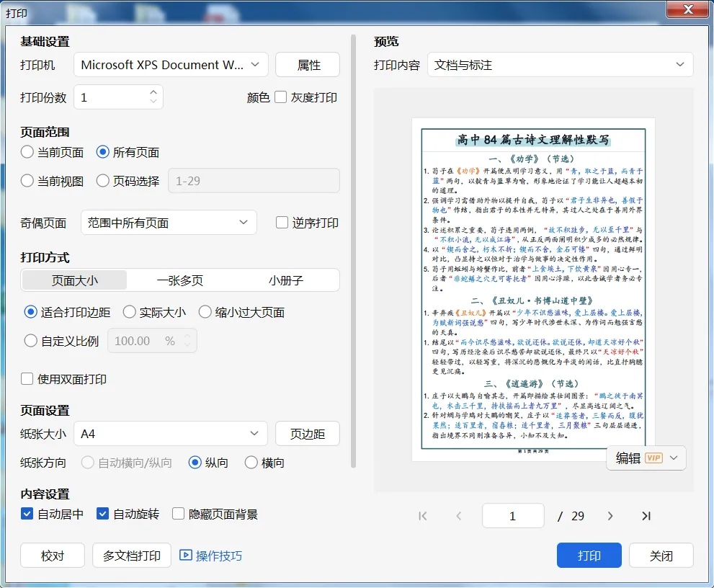Image resolution: width=714 pixels, height=588 pixels.
Task: Expand 奇偶页面 范围中所有页面 dropdown
Action: (x=169, y=223)
